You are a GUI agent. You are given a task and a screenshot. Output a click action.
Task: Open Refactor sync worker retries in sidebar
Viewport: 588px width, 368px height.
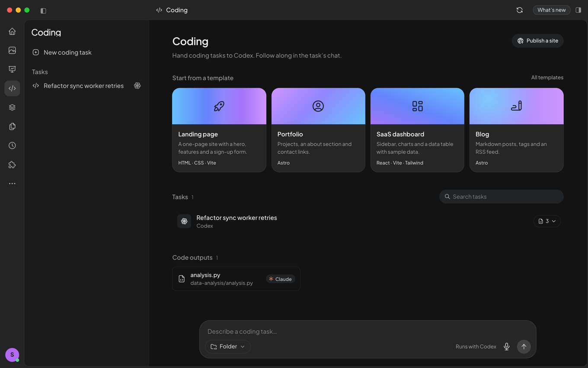tap(86, 86)
